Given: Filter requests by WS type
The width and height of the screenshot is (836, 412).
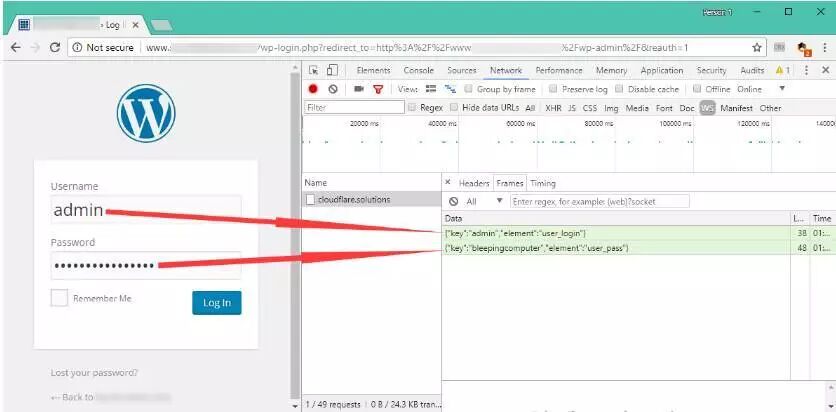Looking at the screenshot, I should point(707,108).
